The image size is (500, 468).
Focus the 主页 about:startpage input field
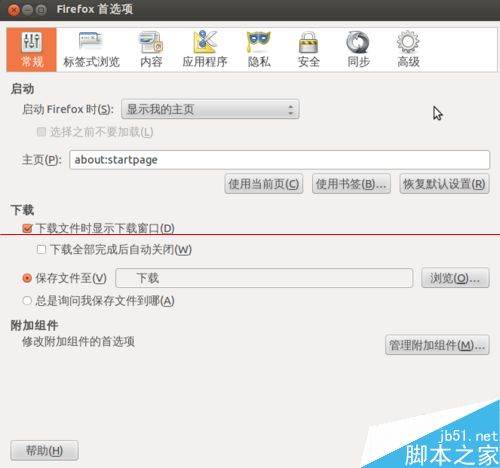tap(280, 160)
